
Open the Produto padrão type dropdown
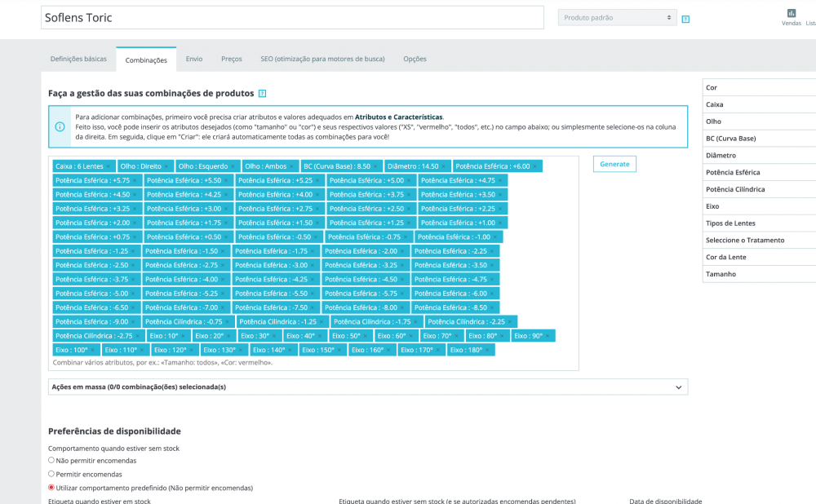(617, 17)
